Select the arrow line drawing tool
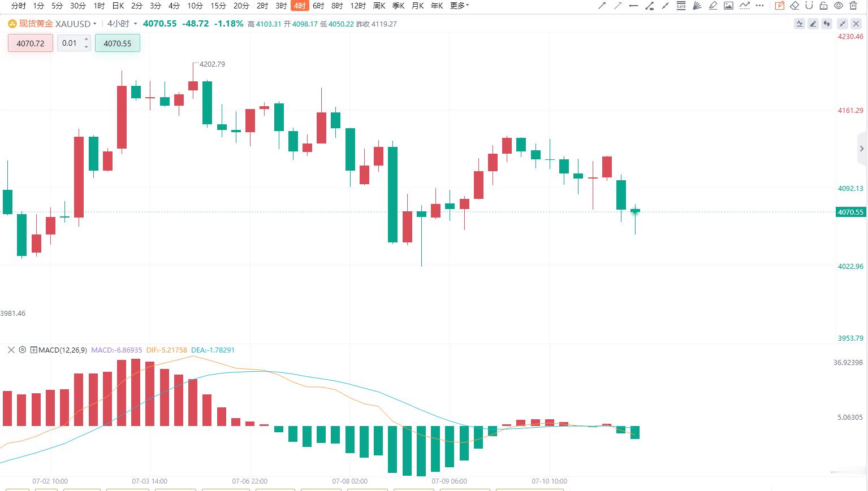Viewport: 868px width, 491px height. [602, 6]
